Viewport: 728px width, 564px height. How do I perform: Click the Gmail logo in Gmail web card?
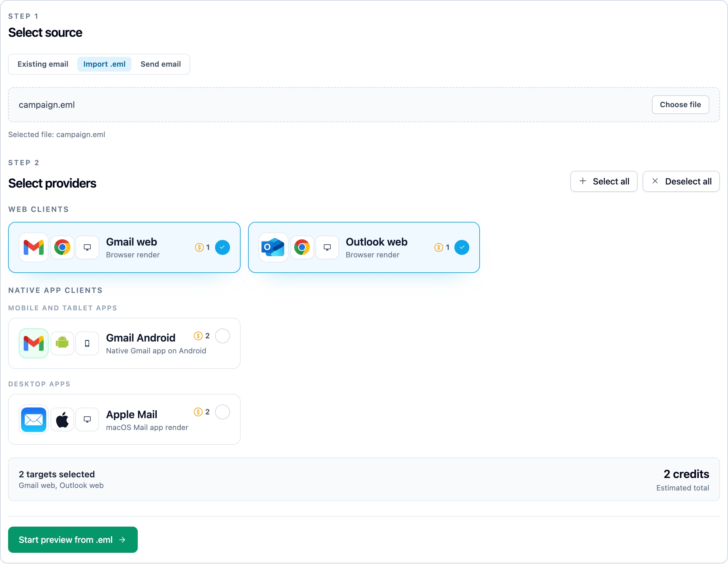point(34,247)
